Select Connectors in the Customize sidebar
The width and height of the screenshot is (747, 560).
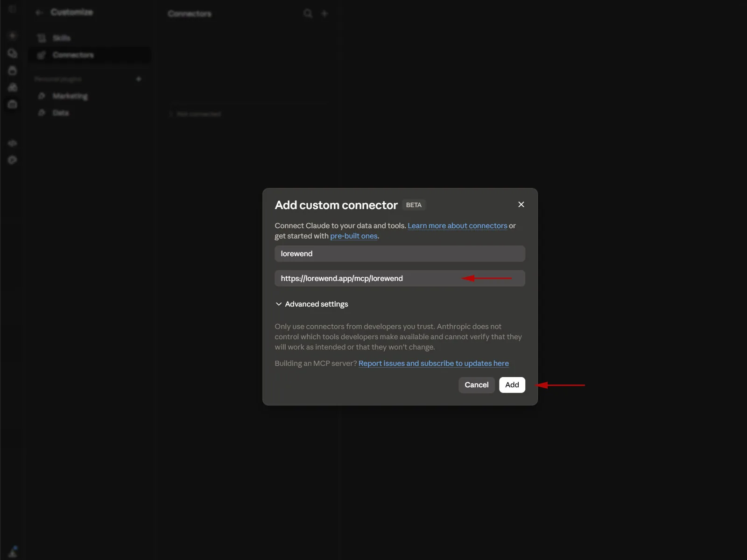tap(89, 55)
